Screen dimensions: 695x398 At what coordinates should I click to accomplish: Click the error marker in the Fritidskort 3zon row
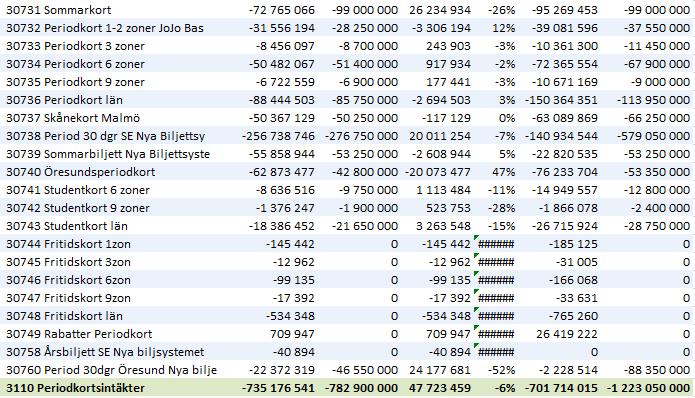click(x=476, y=256)
